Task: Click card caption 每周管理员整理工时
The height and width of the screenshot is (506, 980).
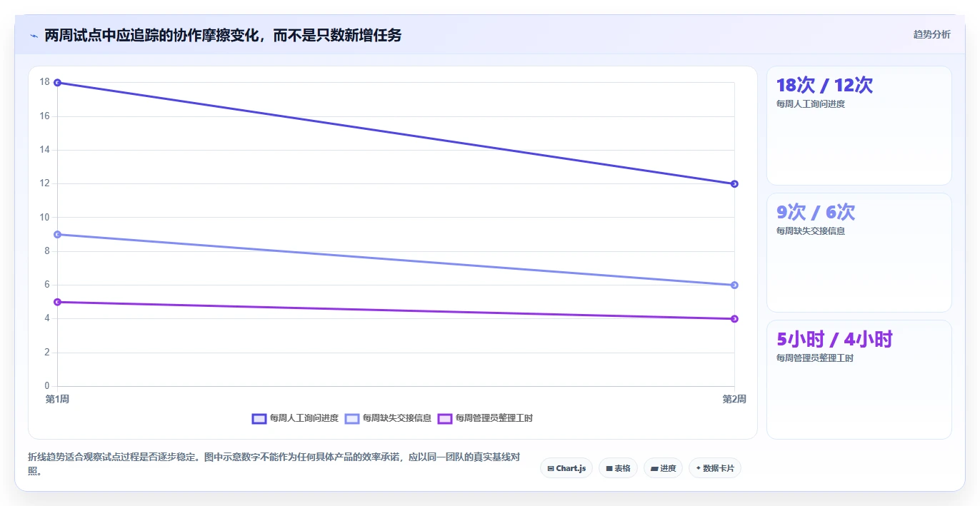Action: 815,358
